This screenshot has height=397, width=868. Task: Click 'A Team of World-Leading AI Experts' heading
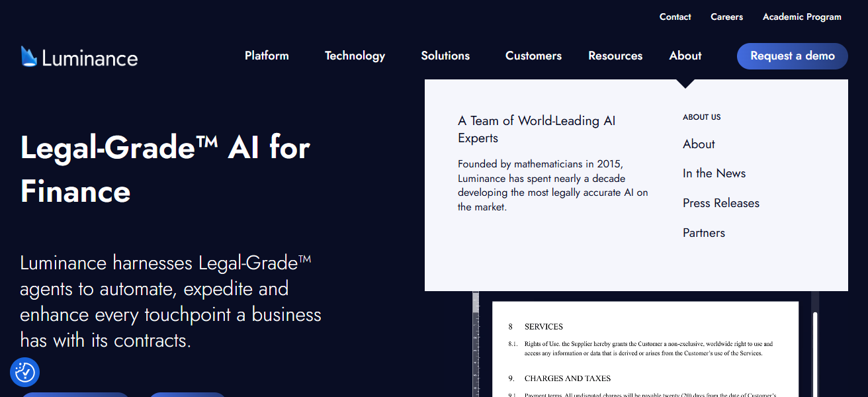point(537,129)
